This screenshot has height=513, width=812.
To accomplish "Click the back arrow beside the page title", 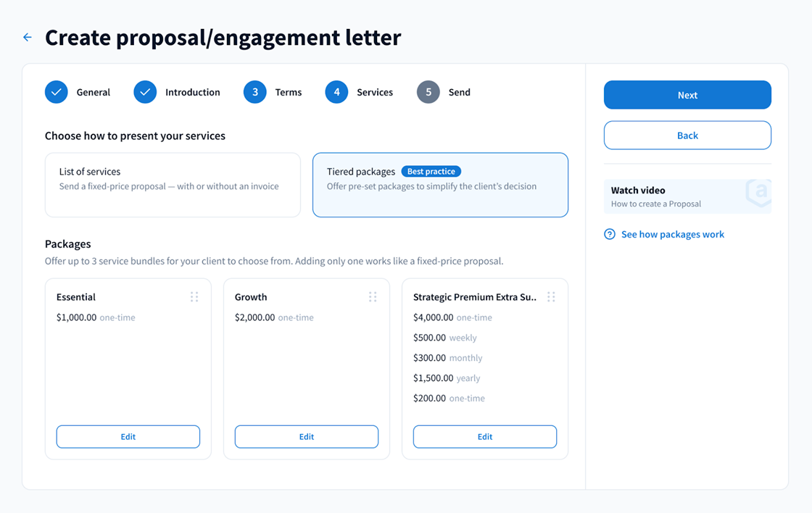I will coord(28,37).
